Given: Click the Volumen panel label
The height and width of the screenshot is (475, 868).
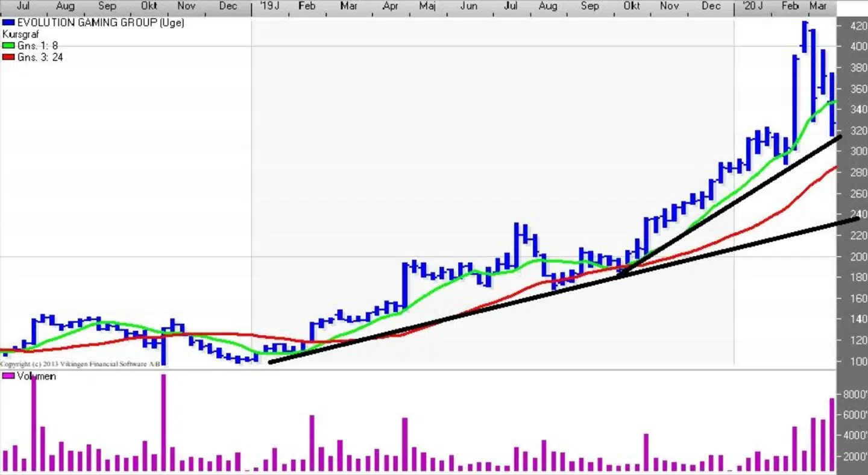Looking at the screenshot, I should click(x=36, y=376).
